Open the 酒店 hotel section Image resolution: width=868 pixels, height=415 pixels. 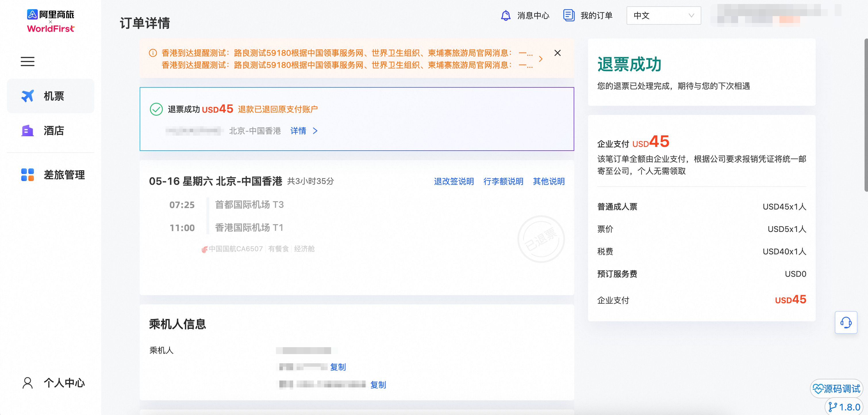[51, 130]
